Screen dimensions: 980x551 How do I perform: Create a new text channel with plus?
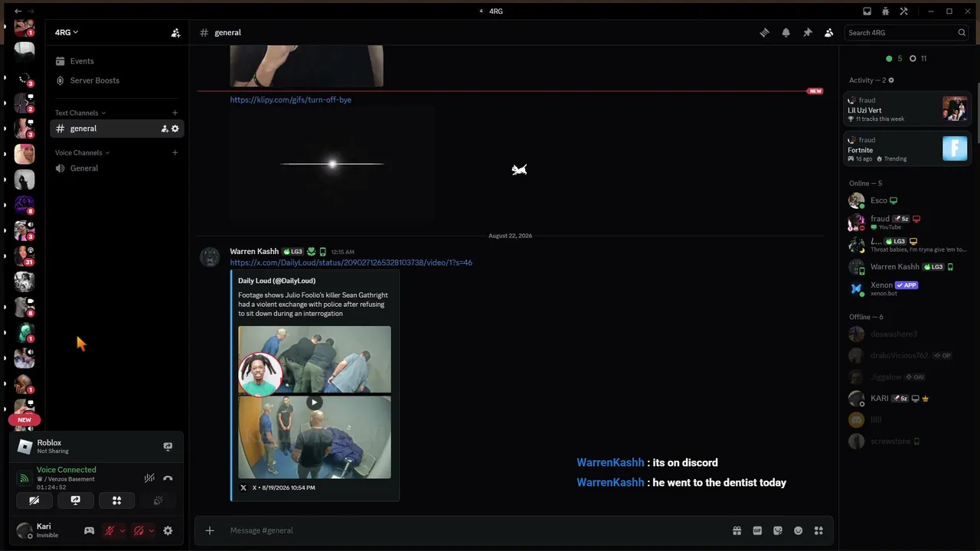175,112
